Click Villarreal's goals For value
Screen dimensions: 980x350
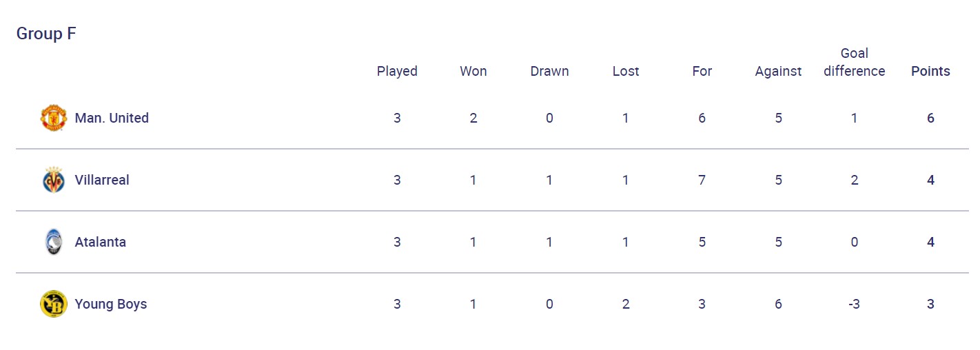click(702, 180)
